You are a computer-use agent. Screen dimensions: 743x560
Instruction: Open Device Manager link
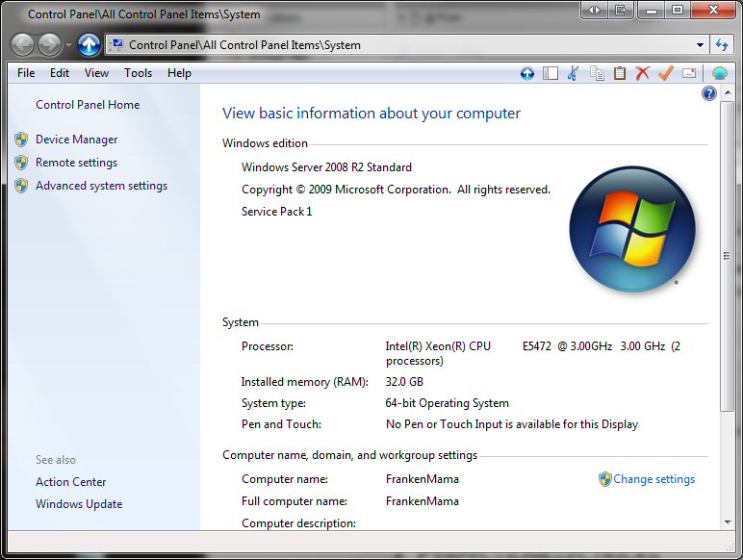[77, 140]
